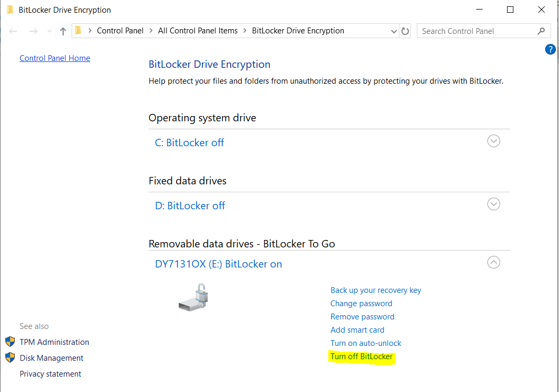This screenshot has width=559, height=392.
Task: Go to All Control Panel Items breadcrumb
Action: coord(197,31)
